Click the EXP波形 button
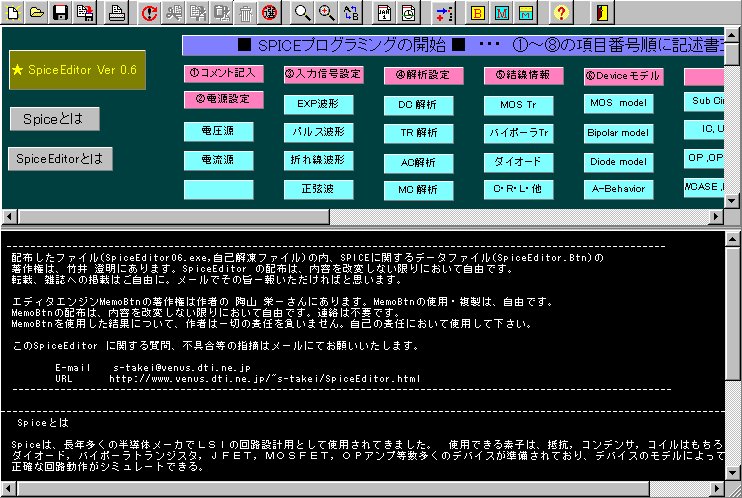The height and width of the screenshot is (498, 742). click(318, 105)
